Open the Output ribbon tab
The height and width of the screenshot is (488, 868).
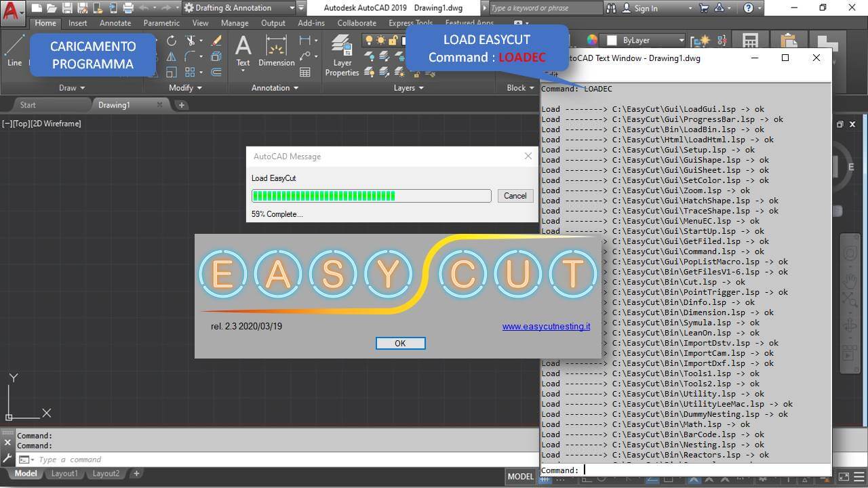[x=273, y=23]
